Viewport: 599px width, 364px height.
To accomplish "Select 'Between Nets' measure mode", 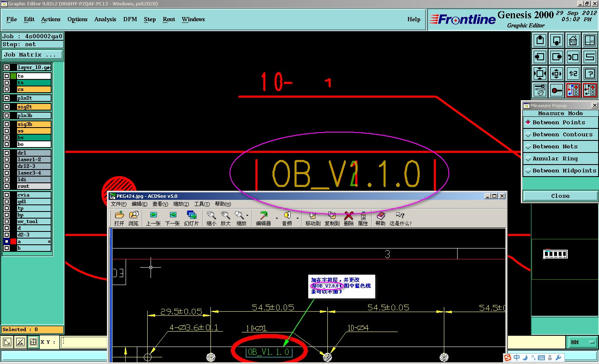I will (560, 147).
